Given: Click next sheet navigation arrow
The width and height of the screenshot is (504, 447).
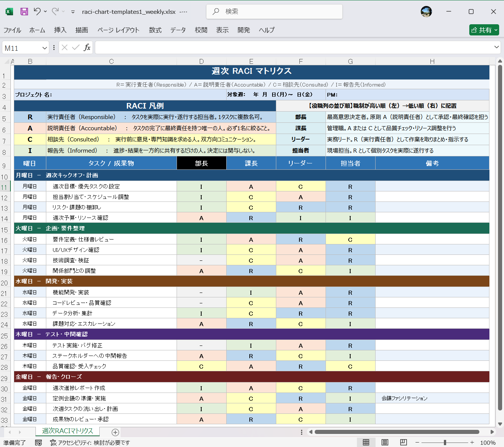Looking at the screenshot, I should point(20,432).
